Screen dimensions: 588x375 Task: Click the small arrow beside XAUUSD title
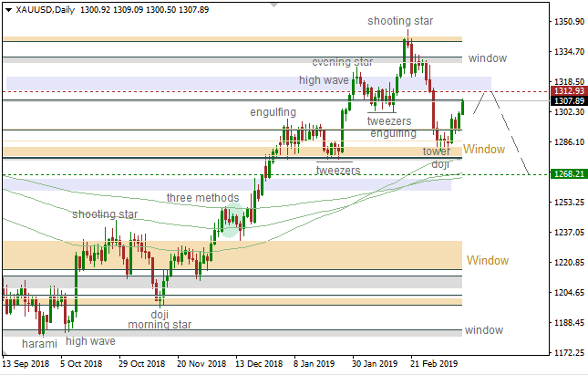pyautogui.click(x=7, y=9)
